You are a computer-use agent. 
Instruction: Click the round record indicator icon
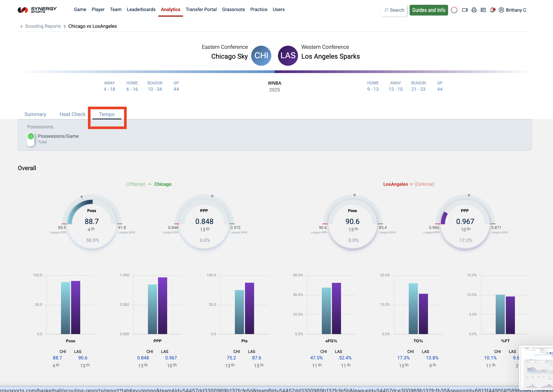(x=454, y=10)
